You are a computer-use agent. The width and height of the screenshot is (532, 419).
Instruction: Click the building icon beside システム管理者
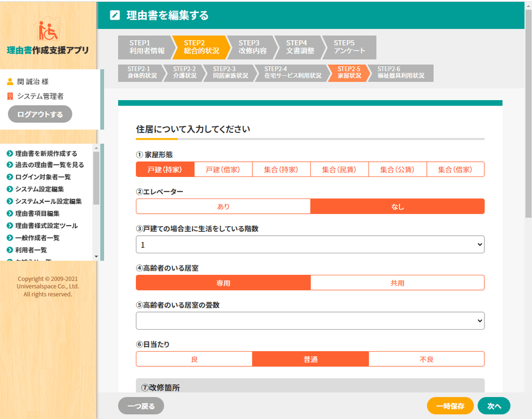point(10,96)
